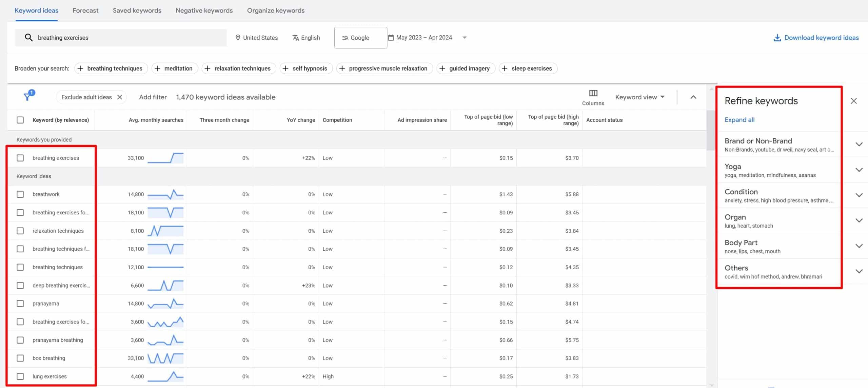Check the 'breathing exercises' keyword checkbox

click(20, 158)
